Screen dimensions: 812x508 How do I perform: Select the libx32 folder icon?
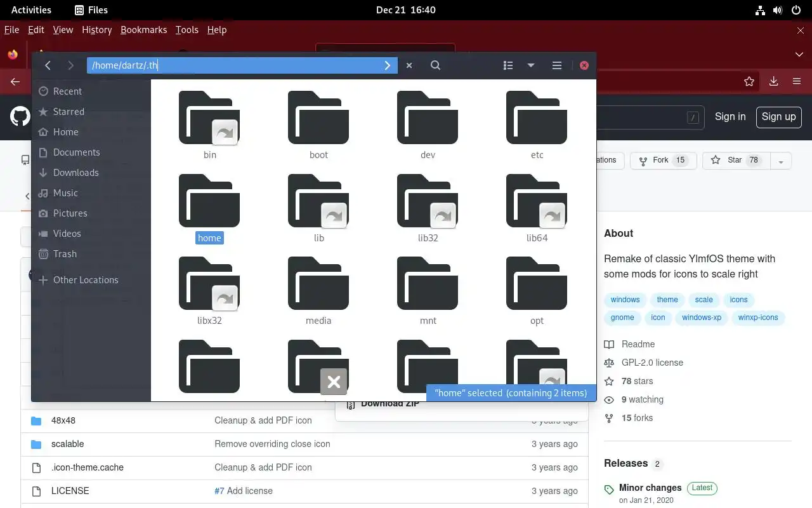(x=209, y=283)
